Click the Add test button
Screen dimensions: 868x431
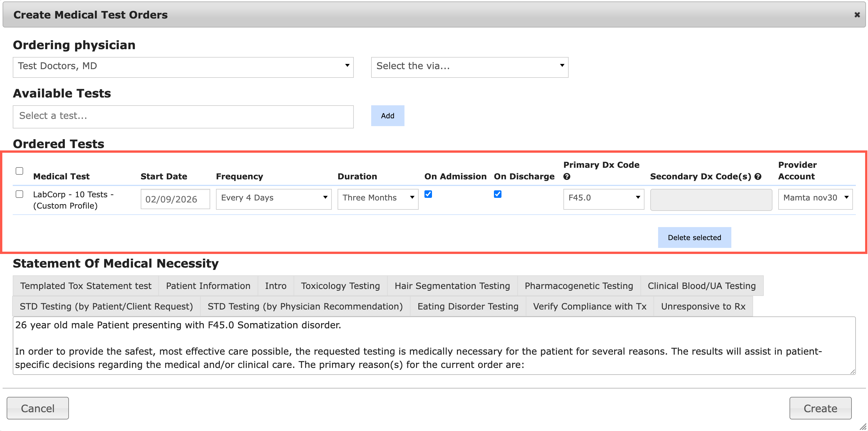387,115
